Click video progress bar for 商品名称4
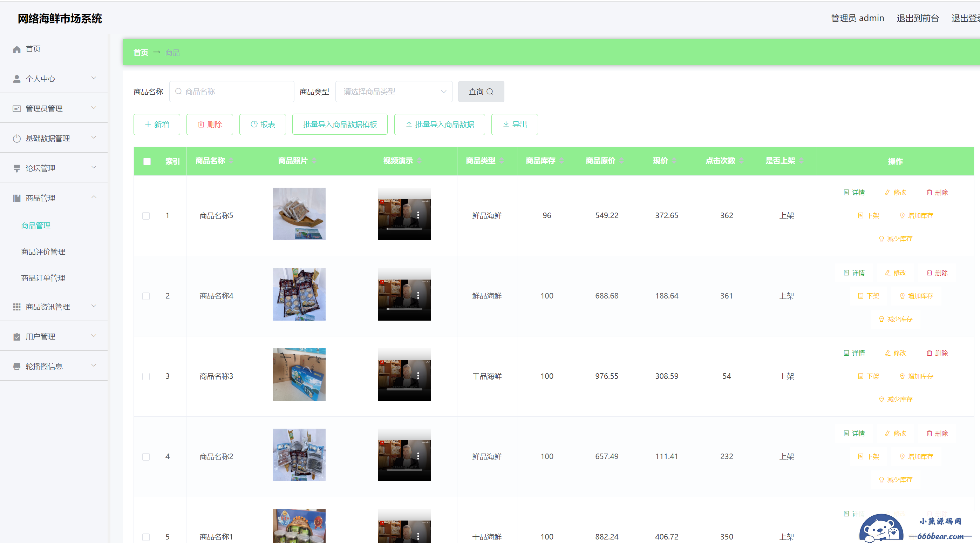 point(404,309)
